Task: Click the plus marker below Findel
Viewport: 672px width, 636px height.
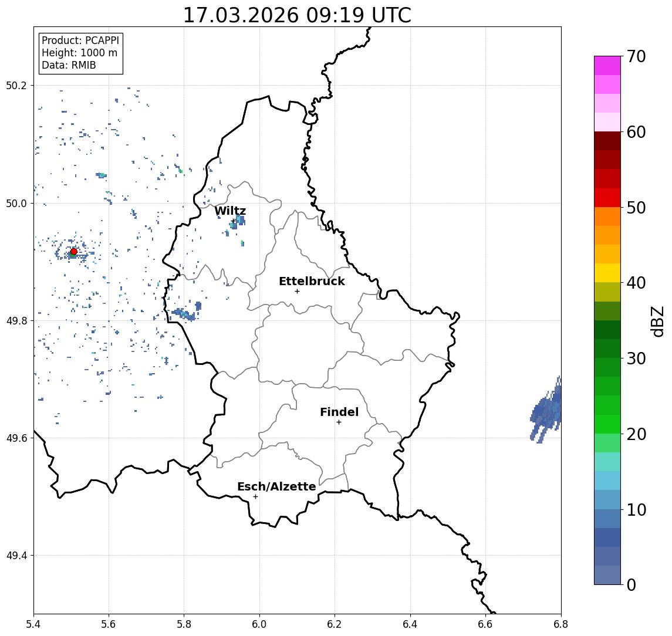Action: 339,422
